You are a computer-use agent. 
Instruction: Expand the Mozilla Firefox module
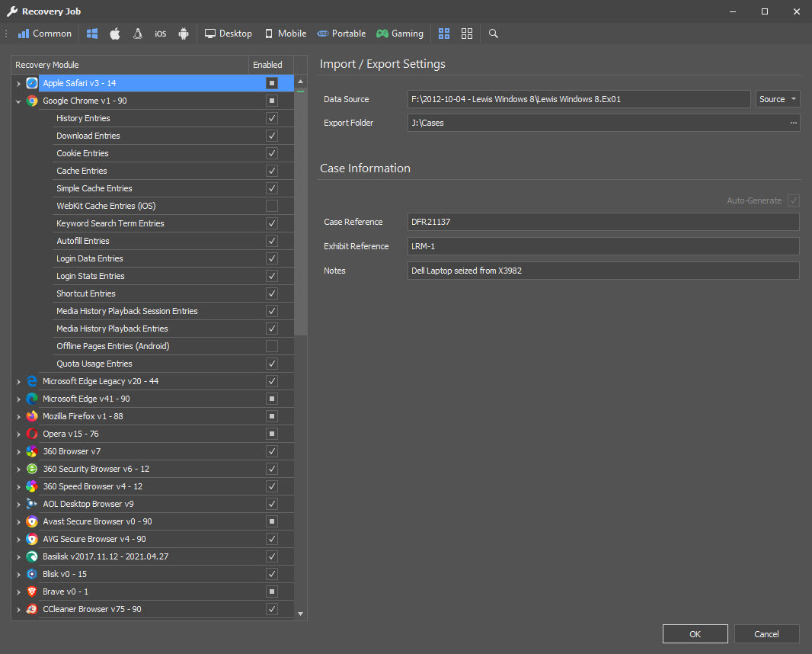[x=18, y=417]
